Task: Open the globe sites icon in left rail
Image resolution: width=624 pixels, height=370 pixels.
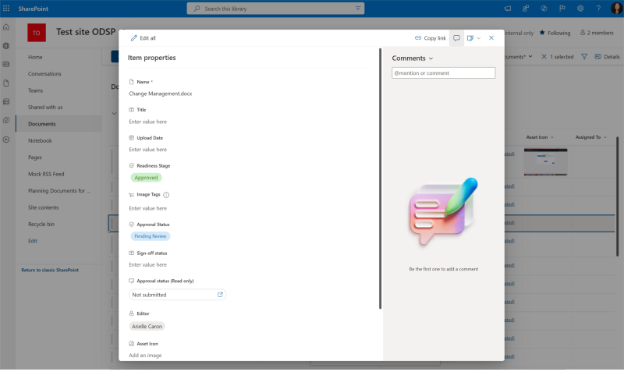Action: tap(6, 46)
